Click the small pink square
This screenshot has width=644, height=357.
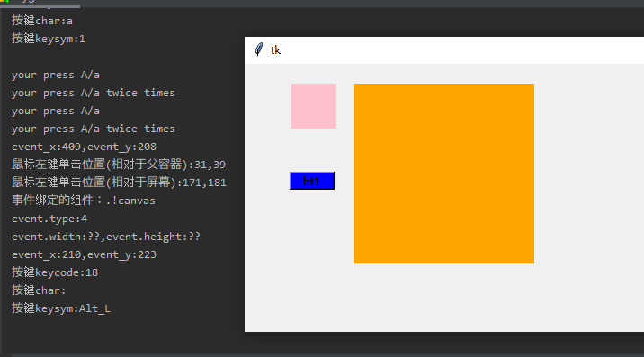click(314, 106)
